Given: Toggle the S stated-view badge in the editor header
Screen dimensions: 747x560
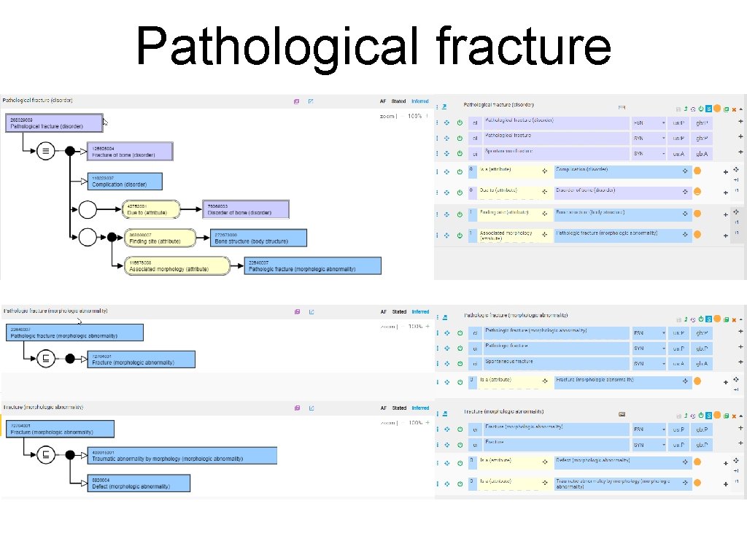Looking at the screenshot, I should tap(708, 108).
